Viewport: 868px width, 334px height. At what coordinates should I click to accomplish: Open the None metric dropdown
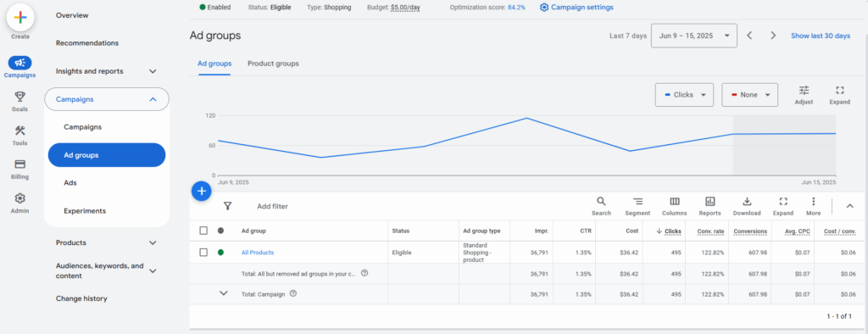749,95
